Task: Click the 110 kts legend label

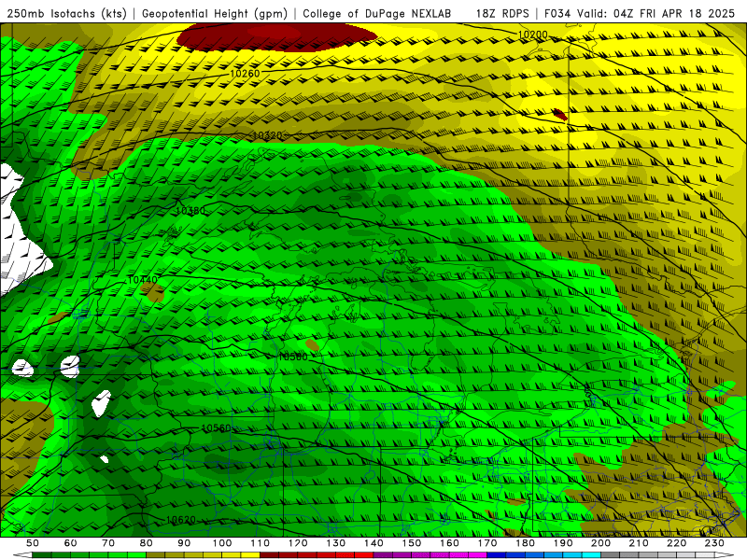Action: pyautogui.click(x=261, y=543)
